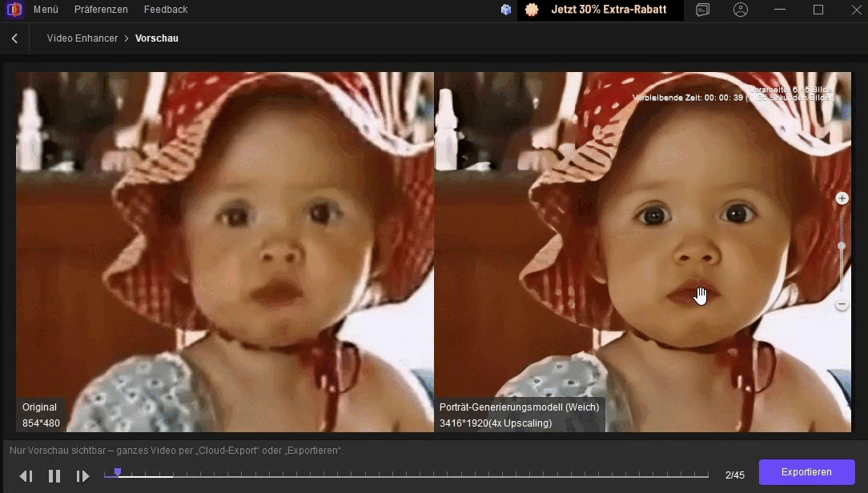868x493 pixels.
Task: Click the purple playhead marker on timeline
Action: pos(118,473)
